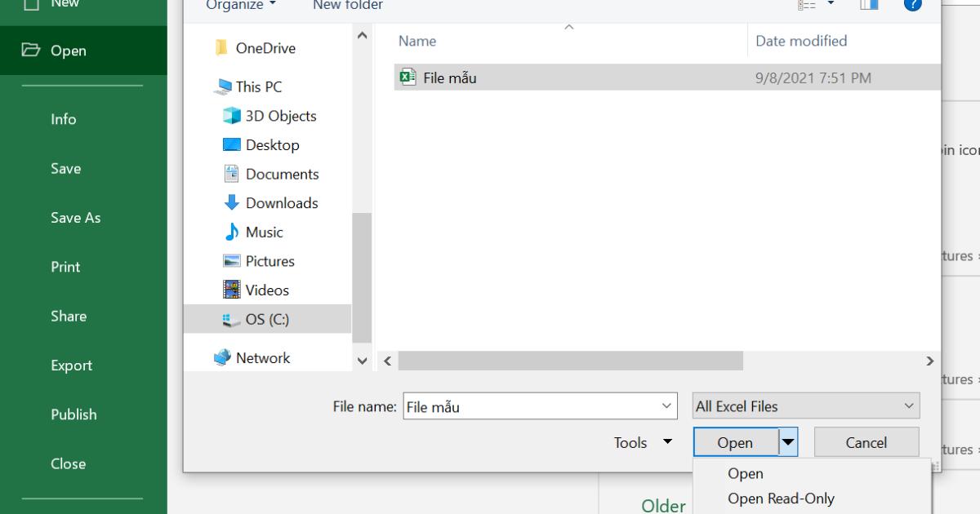Click the Open button split arrow
The height and width of the screenshot is (514, 980).
click(x=788, y=443)
